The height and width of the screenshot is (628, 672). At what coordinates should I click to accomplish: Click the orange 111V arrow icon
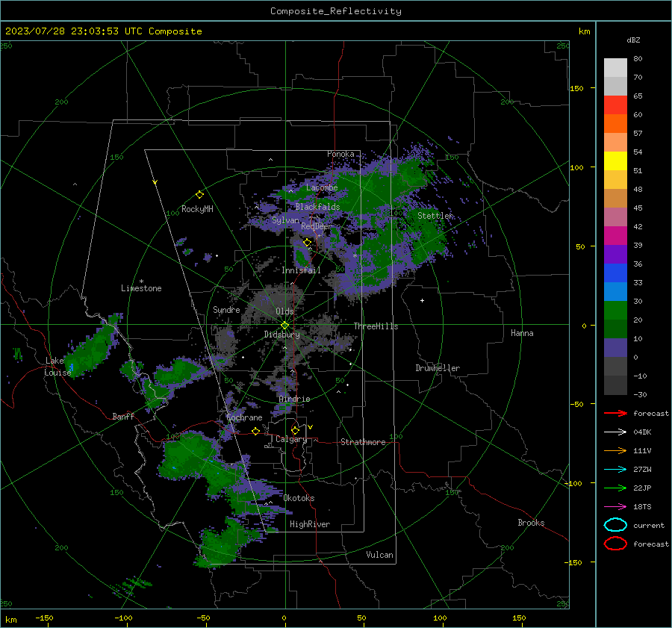point(615,450)
